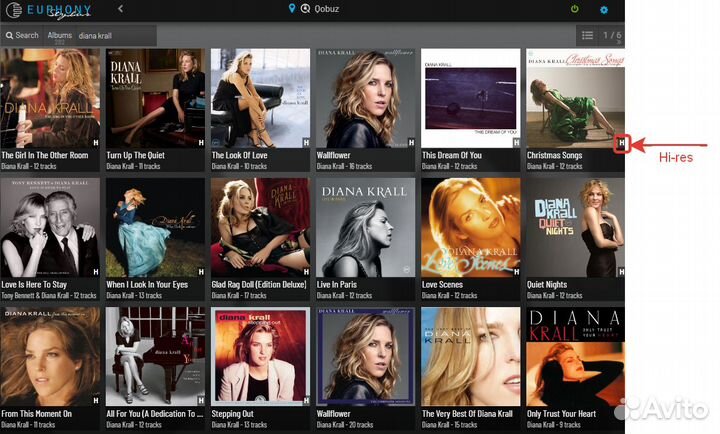The height and width of the screenshot is (434, 720).
Task: Click Hi-res badge on When I Look In Your Eyes
Action: coord(201,272)
